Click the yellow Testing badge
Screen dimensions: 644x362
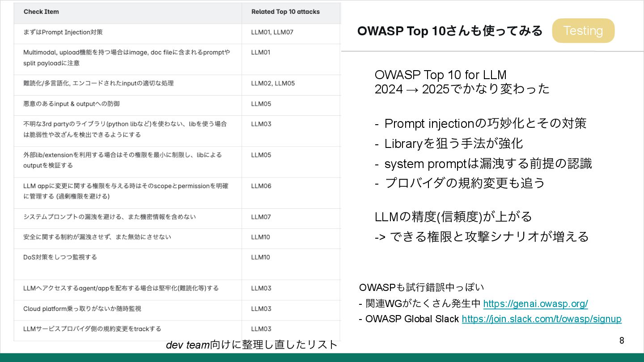click(x=583, y=31)
